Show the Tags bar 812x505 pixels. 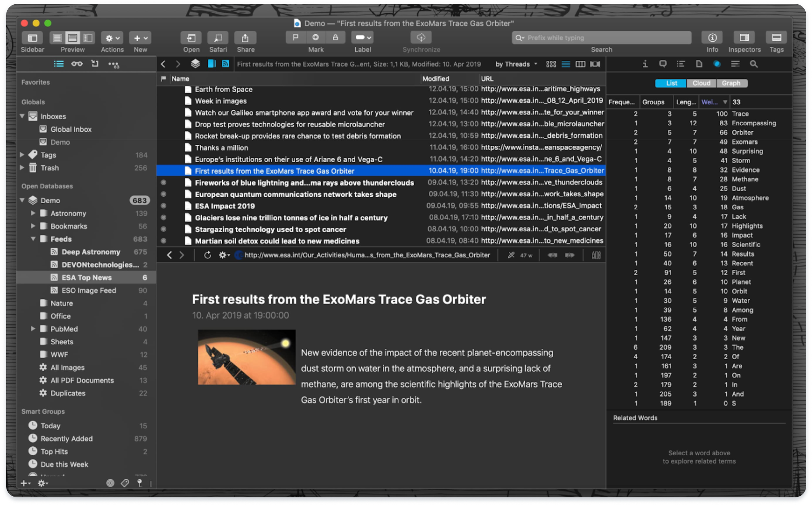click(x=776, y=37)
